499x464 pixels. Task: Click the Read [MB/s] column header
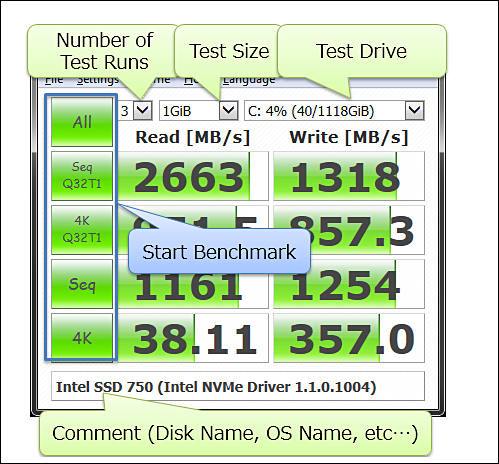point(193,137)
